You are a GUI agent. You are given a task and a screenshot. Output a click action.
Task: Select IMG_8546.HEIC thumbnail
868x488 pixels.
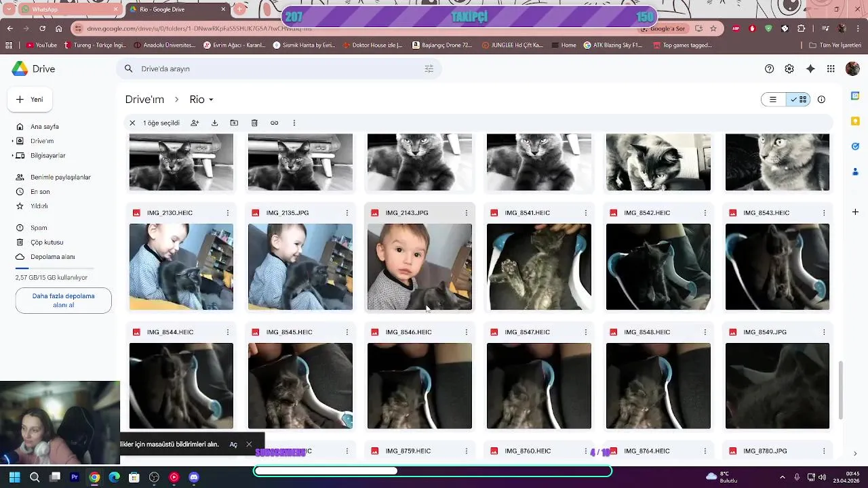(420, 386)
